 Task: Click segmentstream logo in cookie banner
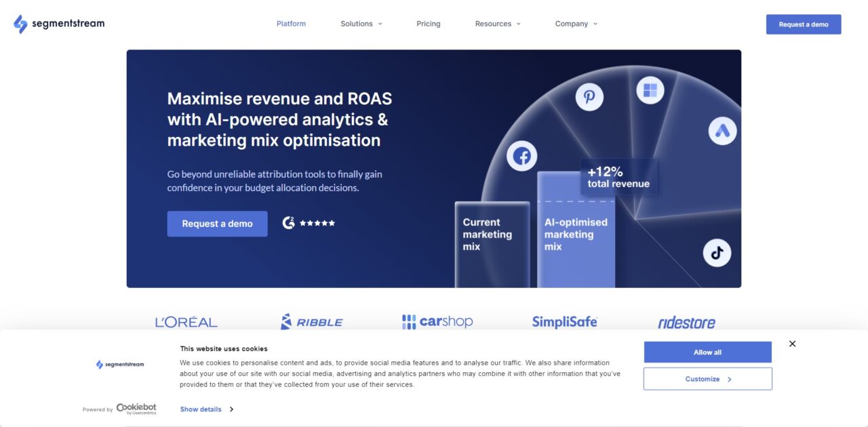pos(120,365)
